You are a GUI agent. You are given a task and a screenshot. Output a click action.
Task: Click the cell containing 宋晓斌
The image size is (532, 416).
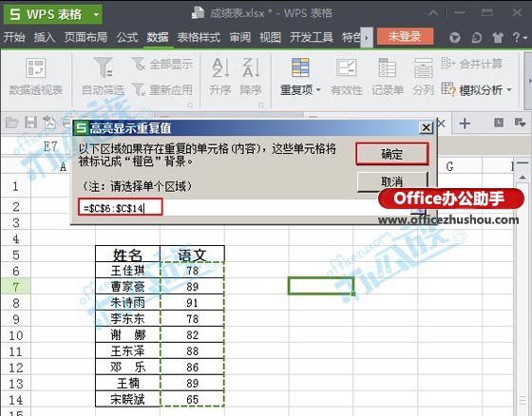pos(127,399)
